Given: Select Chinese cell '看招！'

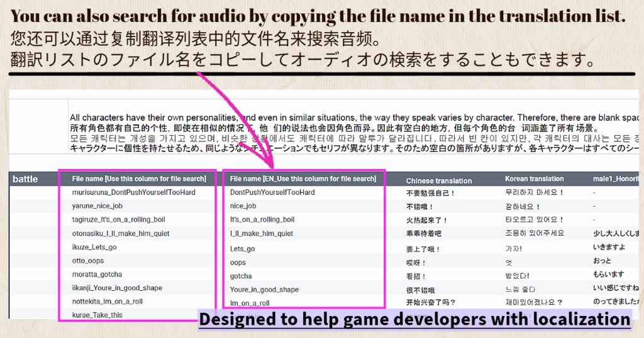Looking at the screenshot, I should (416, 276).
